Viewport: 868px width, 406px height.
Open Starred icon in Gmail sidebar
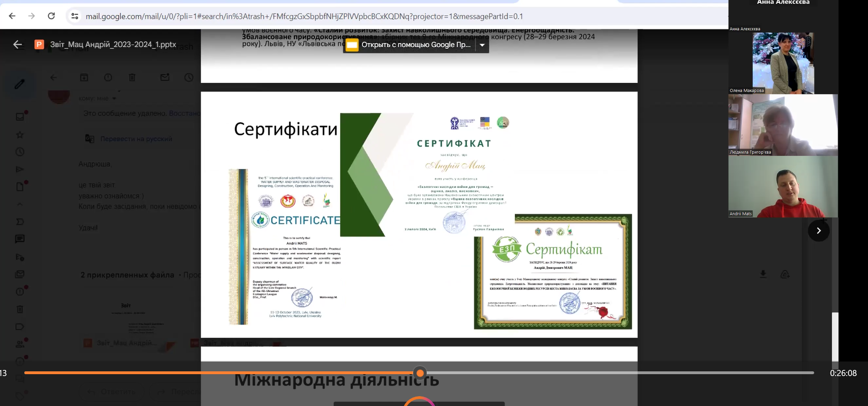(20, 135)
